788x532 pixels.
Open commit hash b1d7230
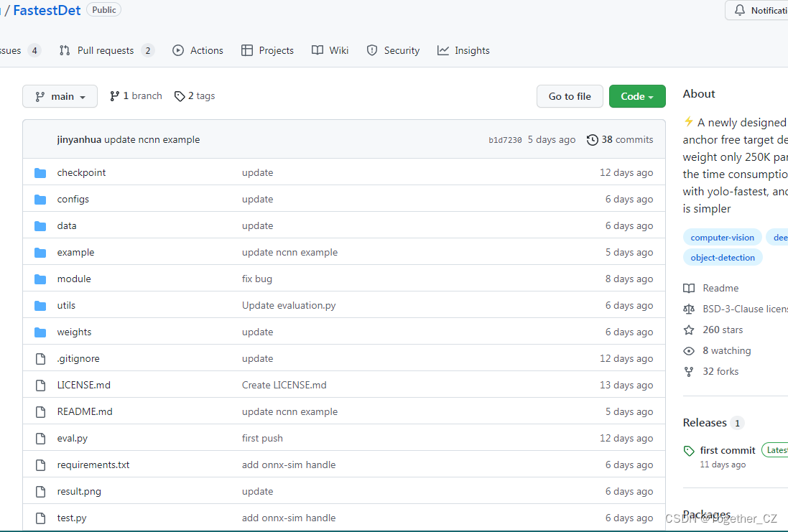point(505,140)
